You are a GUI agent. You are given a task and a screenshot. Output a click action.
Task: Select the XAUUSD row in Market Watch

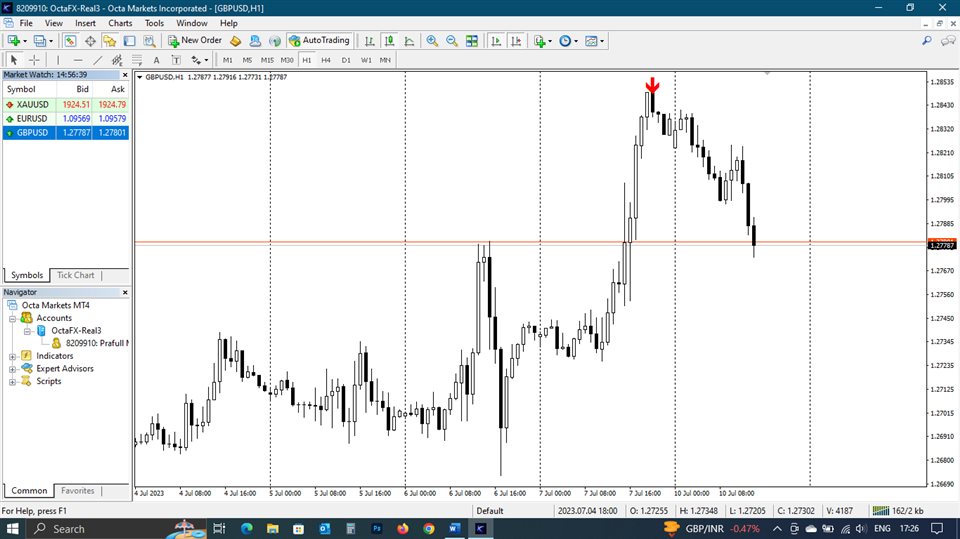pyautogui.click(x=66, y=105)
